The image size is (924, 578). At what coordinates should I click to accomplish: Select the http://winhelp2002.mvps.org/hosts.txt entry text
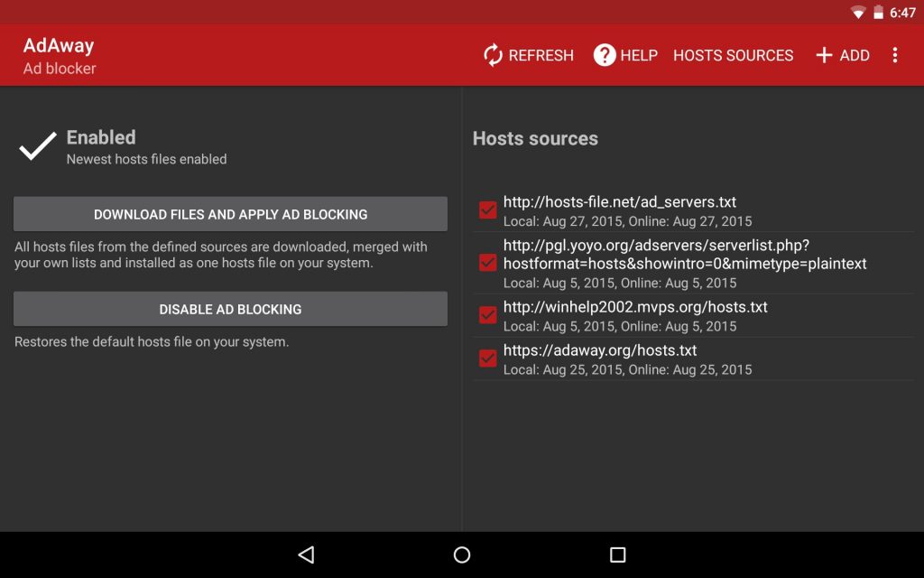point(635,307)
